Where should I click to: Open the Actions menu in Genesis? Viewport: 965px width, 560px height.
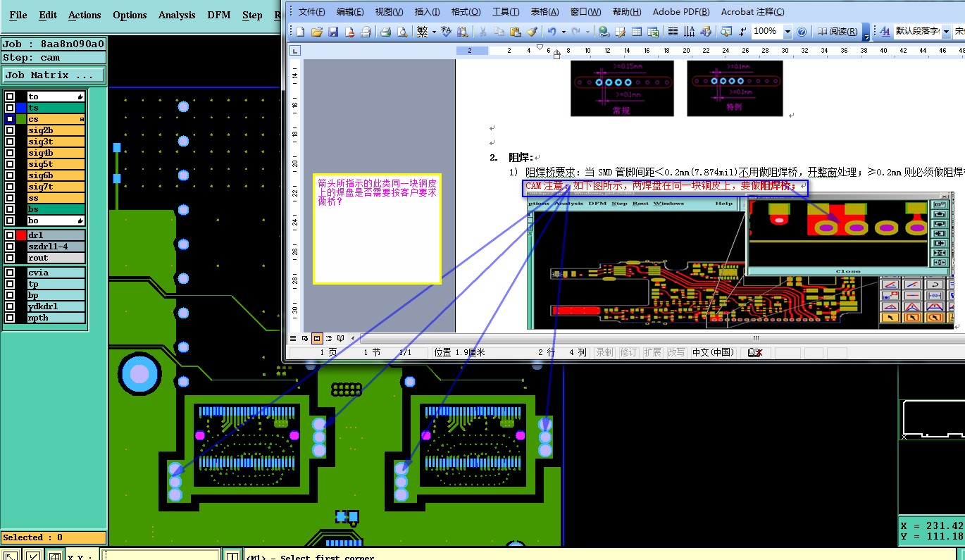(85, 15)
